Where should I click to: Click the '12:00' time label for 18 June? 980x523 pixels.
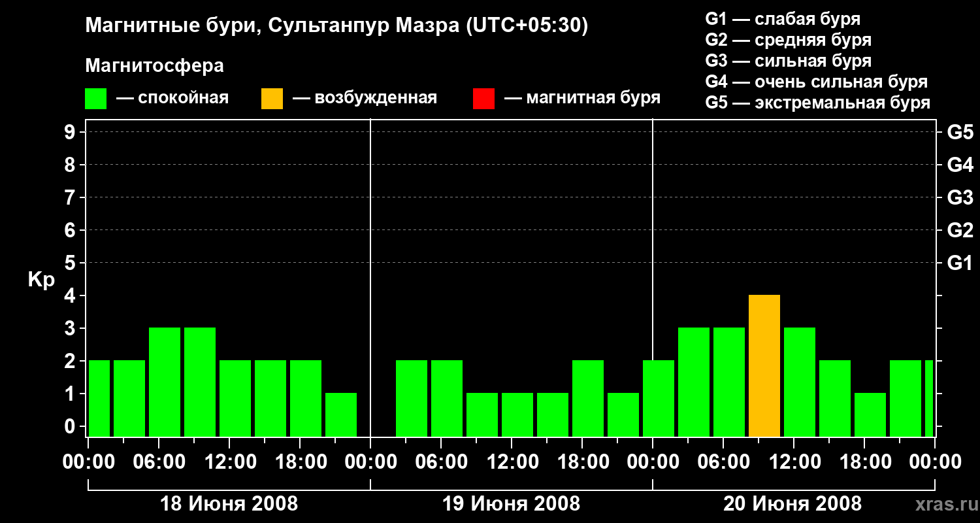click(229, 462)
